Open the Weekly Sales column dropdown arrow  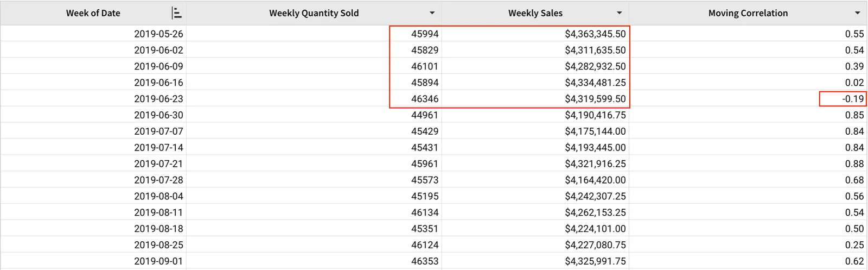(620, 13)
